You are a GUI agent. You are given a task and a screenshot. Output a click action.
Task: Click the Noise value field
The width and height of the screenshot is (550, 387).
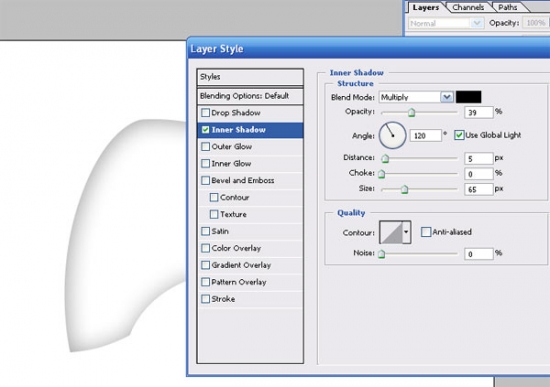[479, 254]
